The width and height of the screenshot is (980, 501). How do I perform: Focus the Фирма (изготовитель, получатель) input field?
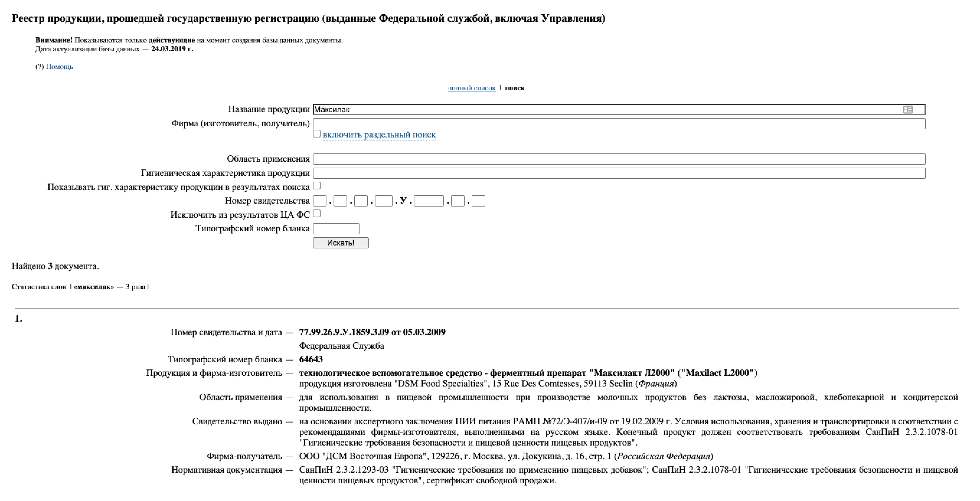(619, 124)
